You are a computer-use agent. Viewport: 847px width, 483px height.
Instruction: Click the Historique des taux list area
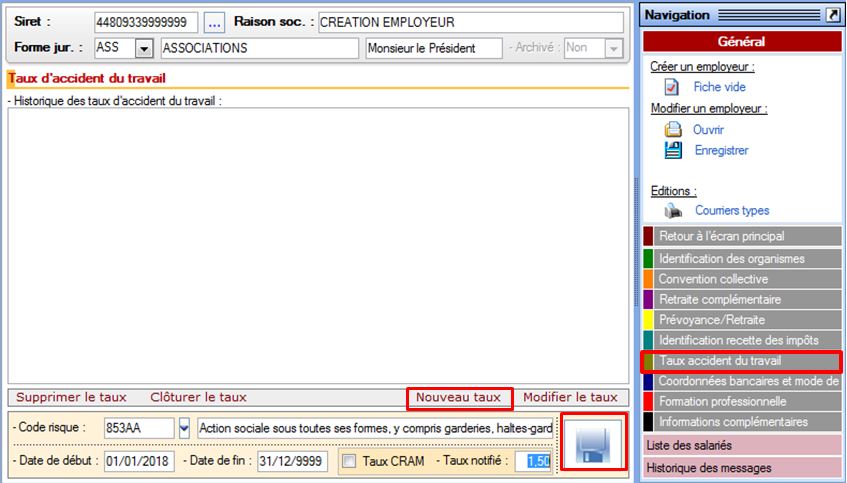[x=318, y=246]
